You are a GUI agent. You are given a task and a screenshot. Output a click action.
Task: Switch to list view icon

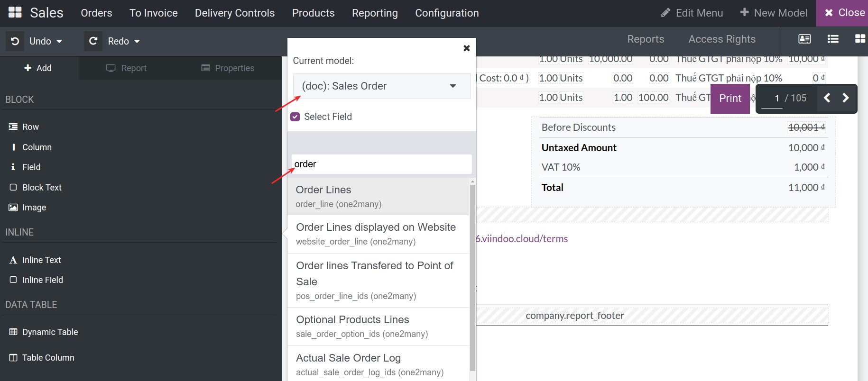point(833,39)
